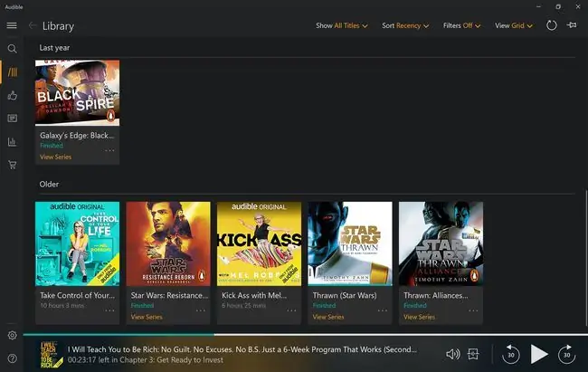Viewport: 588px width, 372px height.
Task: Open the shopping cart store icon
Action: pyautogui.click(x=12, y=165)
